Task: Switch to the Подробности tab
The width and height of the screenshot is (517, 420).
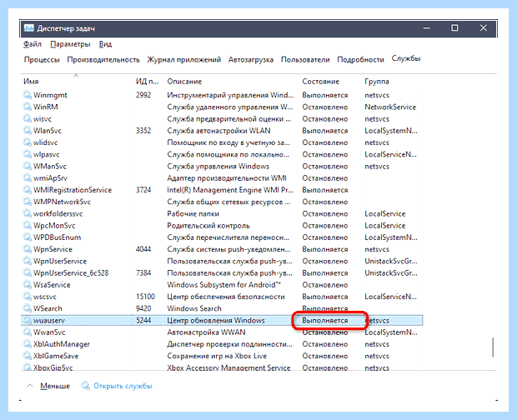Action: [x=360, y=60]
